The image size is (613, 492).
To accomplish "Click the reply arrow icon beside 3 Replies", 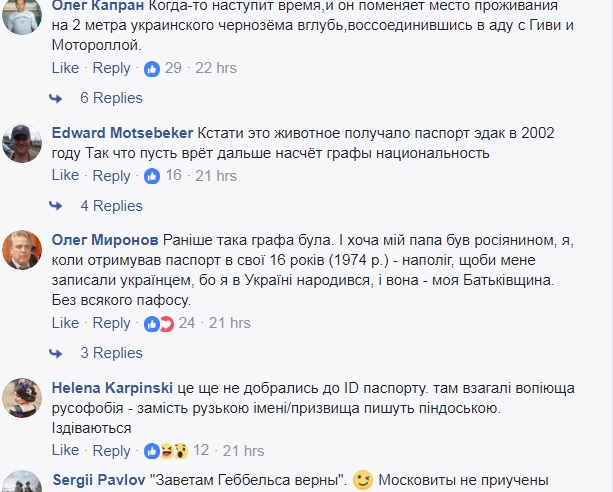I will [59, 353].
